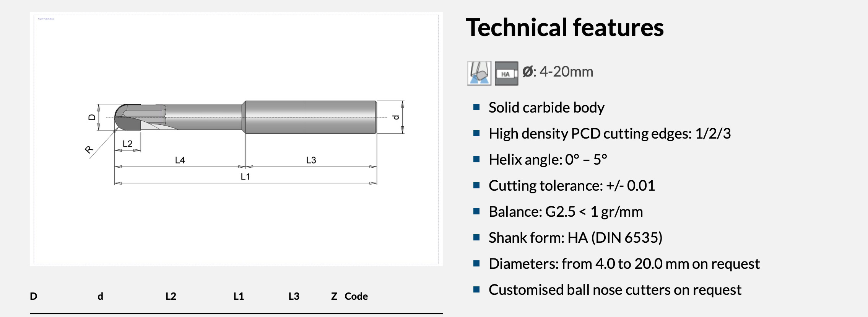The width and height of the screenshot is (868, 317).
Task: Click the Z column header
Action: click(x=334, y=296)
